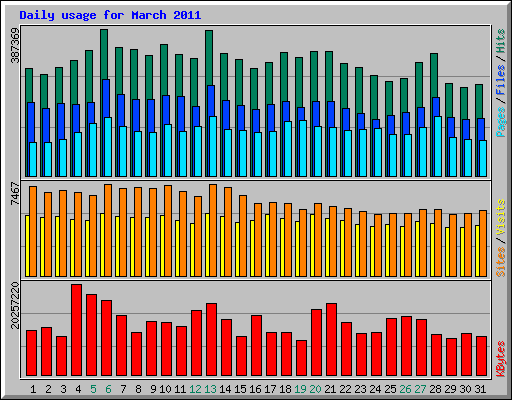512x400 pixels.
Task: Click the cyan pages bar for day 13
Action: 213,146
